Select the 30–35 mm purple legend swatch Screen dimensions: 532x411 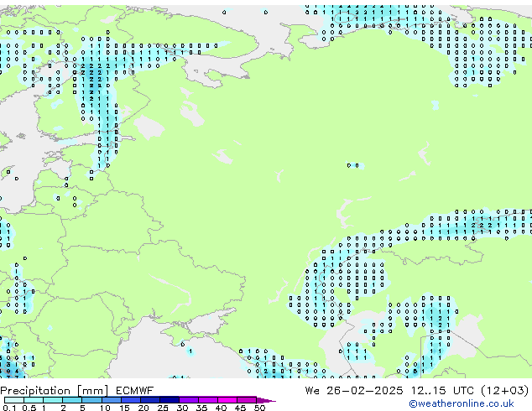click(x=189, y=400)
